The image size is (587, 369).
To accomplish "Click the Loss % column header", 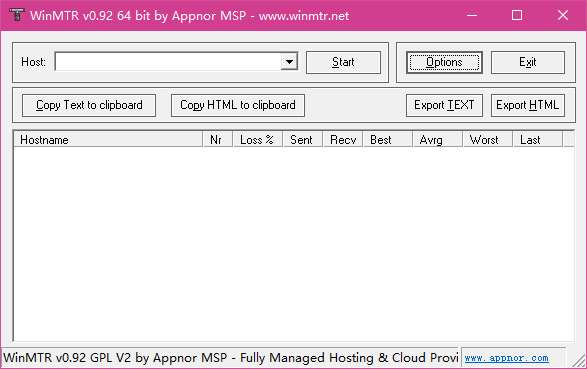I will pos(257,140).
